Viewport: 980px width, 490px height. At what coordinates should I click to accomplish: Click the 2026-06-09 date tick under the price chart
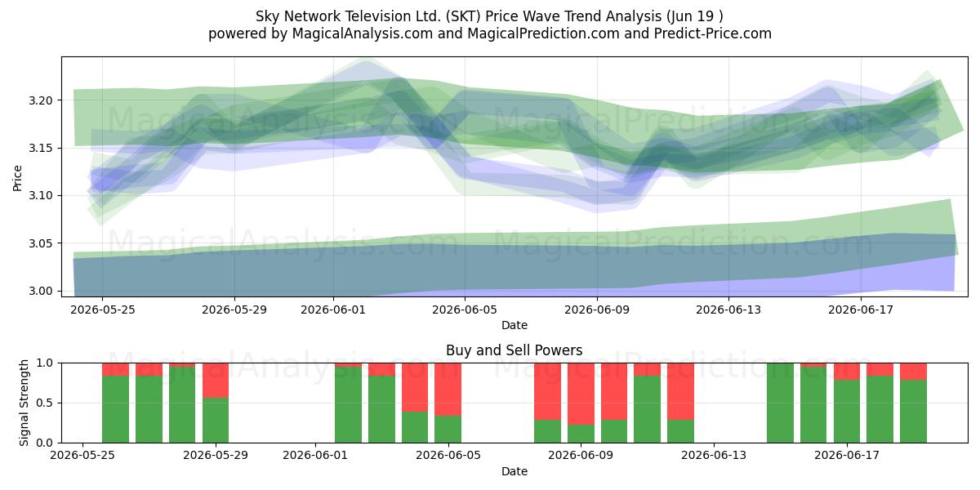597,310
